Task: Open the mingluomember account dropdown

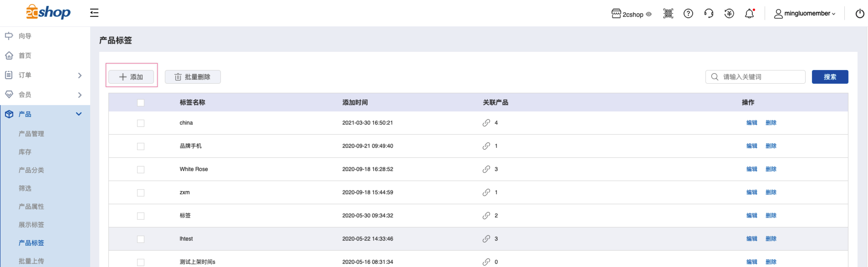Action: tap(804, 13)
